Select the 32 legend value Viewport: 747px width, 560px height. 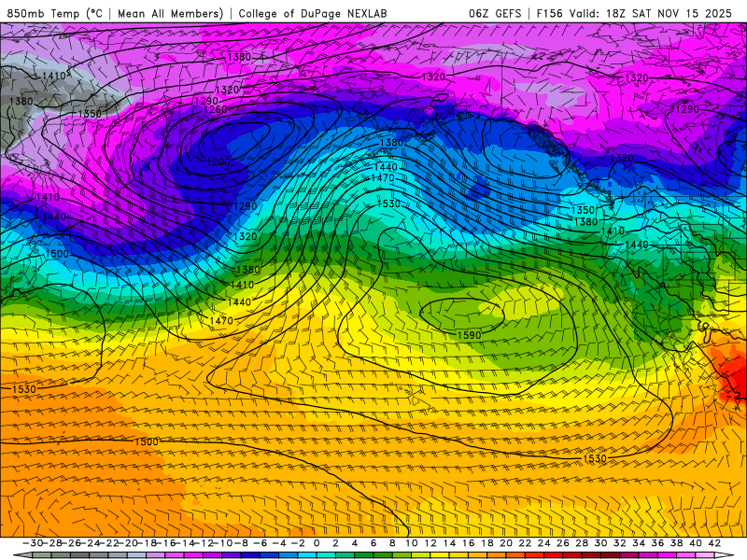coord(620,543)
